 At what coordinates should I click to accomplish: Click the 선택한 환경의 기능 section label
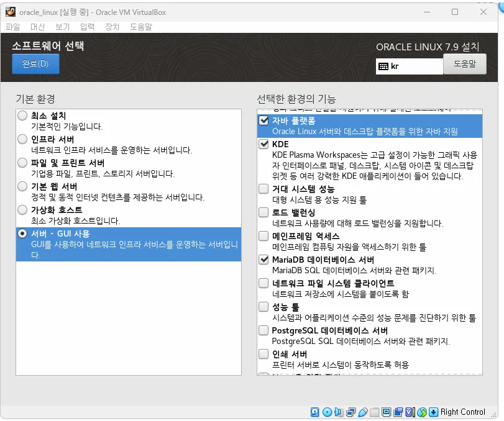tap(296, 99)
